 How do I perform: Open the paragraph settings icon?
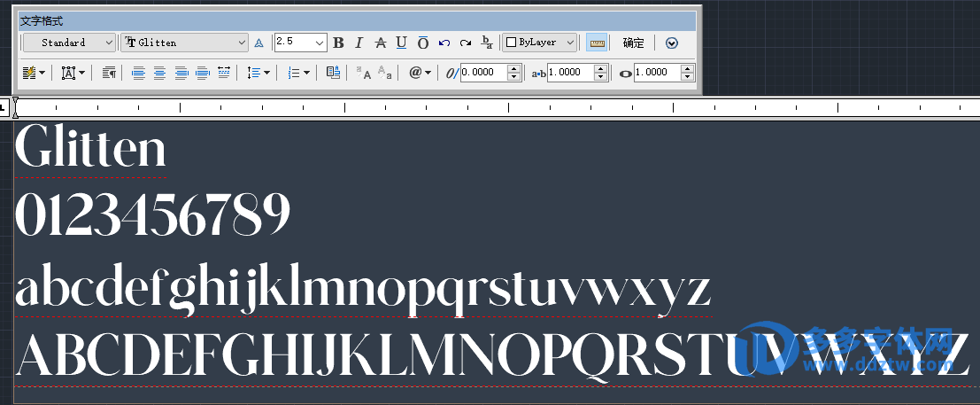[x=110, y=73]
